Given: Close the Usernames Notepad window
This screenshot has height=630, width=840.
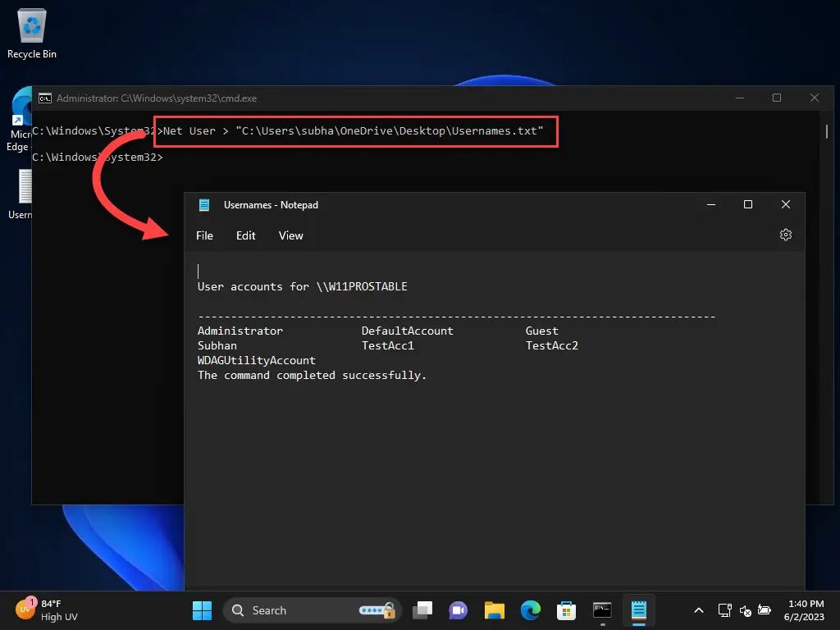Looking at the screenshot, I should 785,204.
